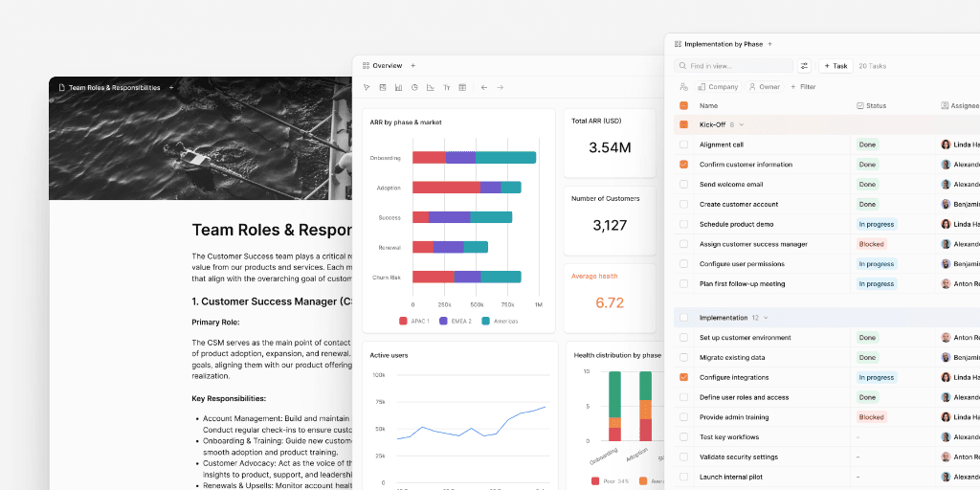Toggle the select-all checkbox beside Name
This screenshot has height=490, width=980.
coord(683,105)
